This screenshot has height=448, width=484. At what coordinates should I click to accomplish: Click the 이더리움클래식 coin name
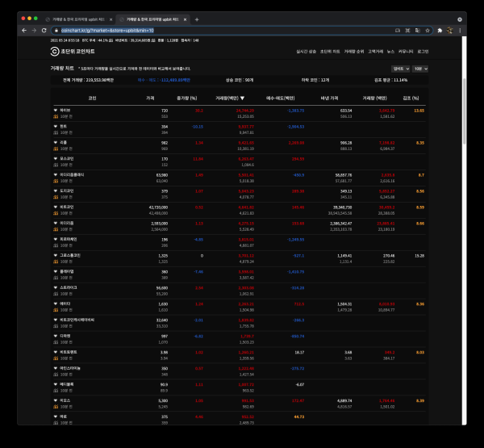pos(72,174)
